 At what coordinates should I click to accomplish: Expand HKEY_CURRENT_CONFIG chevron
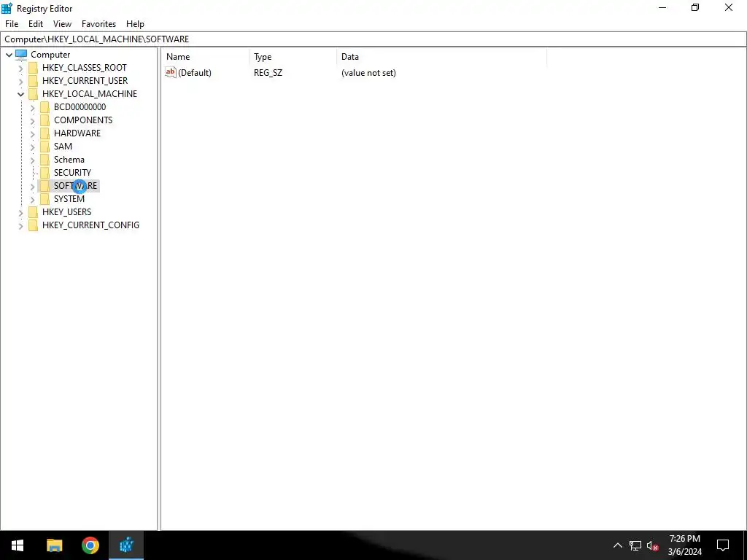20,226
